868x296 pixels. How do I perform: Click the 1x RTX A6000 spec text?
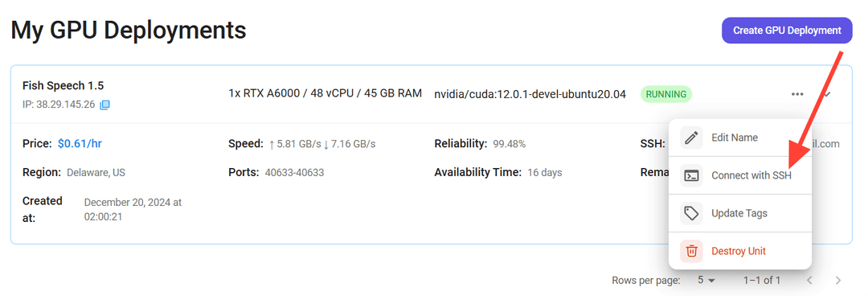[325, 93]
